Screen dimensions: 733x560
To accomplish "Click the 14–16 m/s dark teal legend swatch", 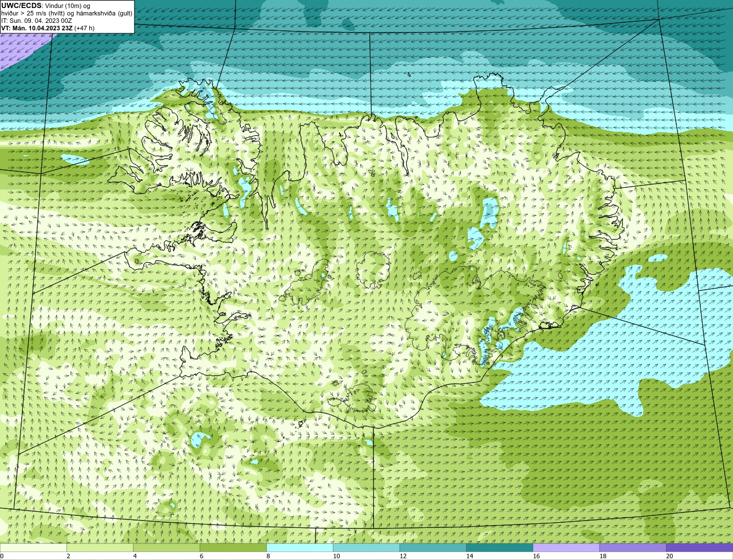I will click(x=500, y=548).
